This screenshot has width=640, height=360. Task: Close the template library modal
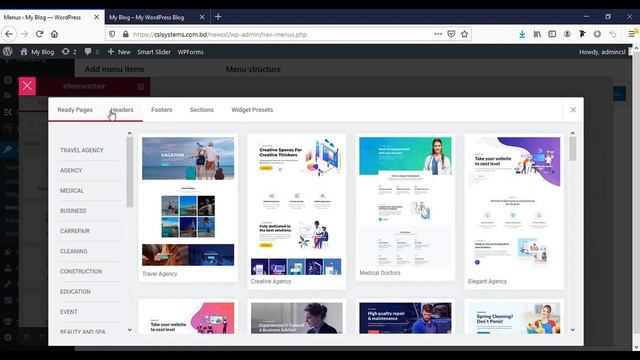coord(573,110)
